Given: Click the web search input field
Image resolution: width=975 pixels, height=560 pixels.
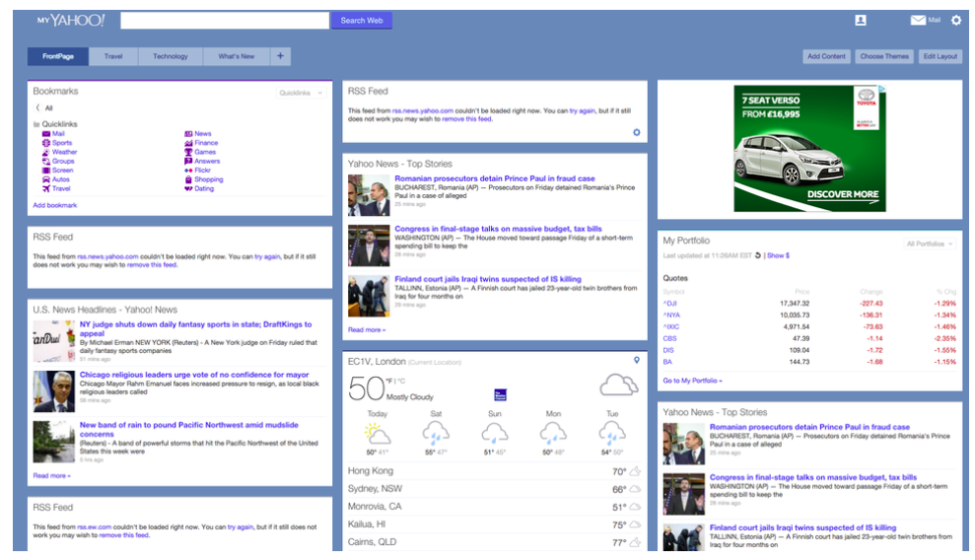Looking at the screenshot, I should point(225,20).
